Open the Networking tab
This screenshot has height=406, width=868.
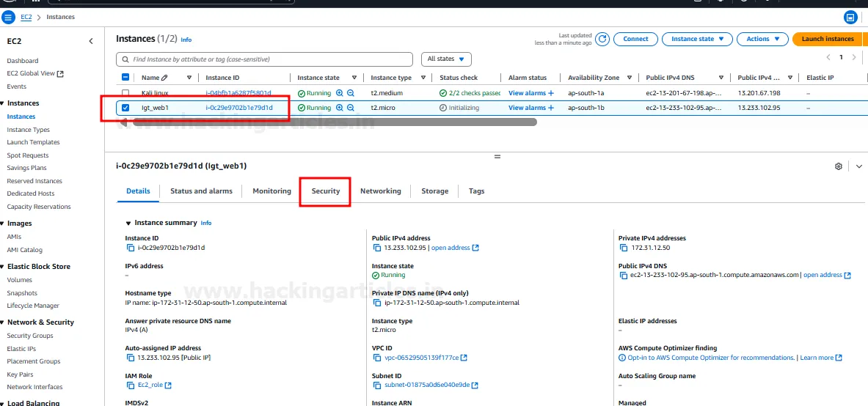(x=380, y=191)
